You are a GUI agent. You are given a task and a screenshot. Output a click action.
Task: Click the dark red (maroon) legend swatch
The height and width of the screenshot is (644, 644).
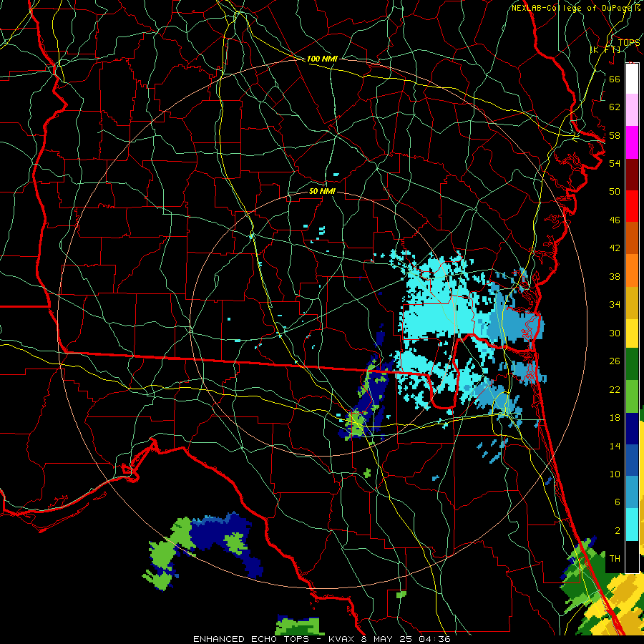pos(632,175)
